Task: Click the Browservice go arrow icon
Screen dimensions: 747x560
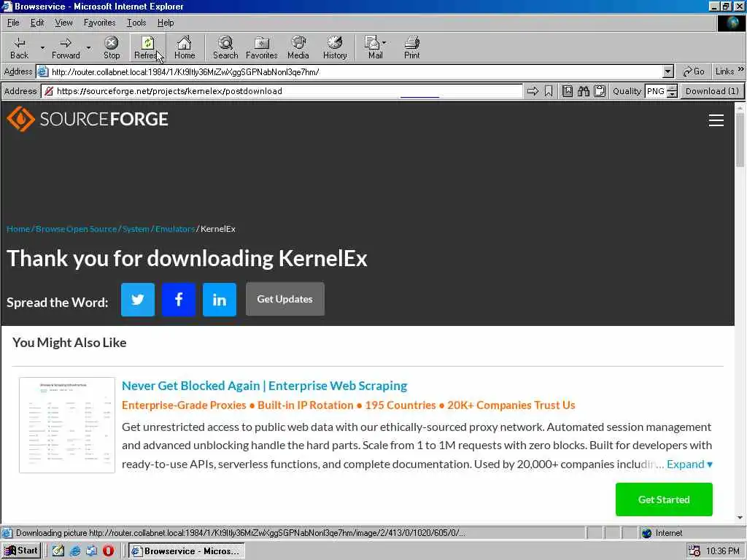Action: pos(533,91)
